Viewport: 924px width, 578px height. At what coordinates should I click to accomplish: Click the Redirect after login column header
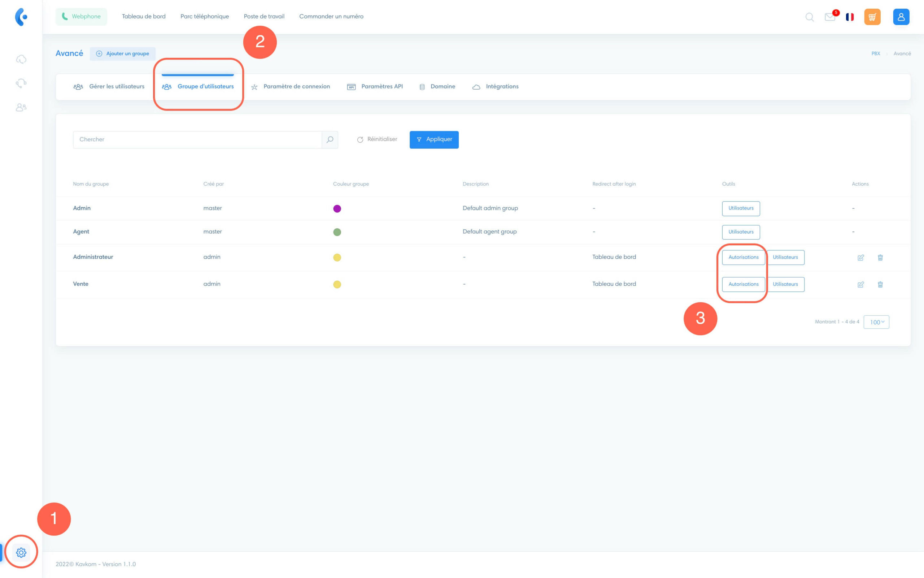point(614,184)
